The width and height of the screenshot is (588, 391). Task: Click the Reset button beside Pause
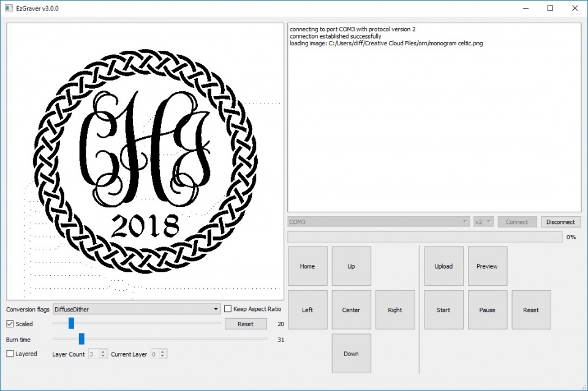pyautogui.click(x=531, y=310)
